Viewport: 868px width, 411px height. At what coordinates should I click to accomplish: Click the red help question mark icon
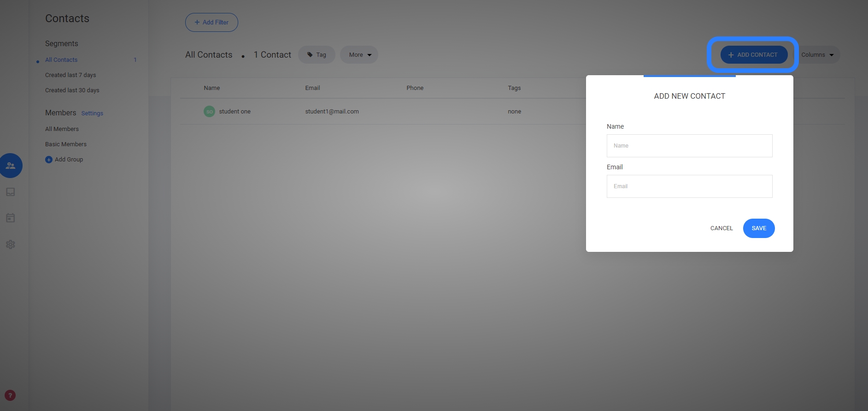coord(10,395)
